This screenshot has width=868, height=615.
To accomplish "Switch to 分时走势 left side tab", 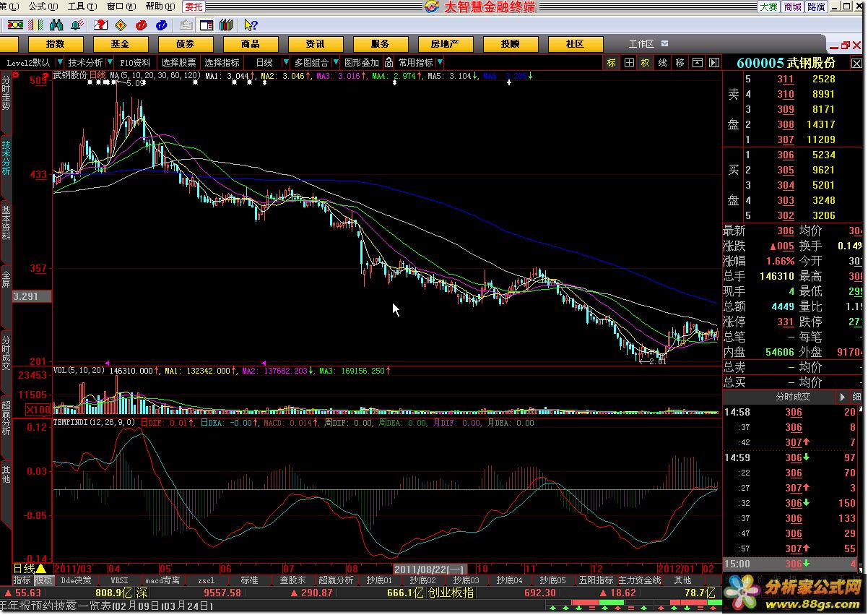I will click(x=6, y=93).
